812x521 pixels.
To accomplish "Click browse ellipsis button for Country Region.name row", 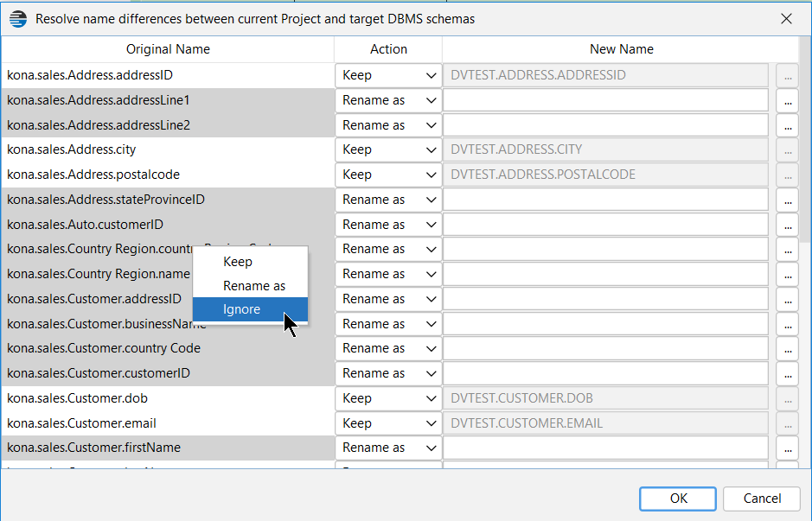I will (x=788, y=274).
